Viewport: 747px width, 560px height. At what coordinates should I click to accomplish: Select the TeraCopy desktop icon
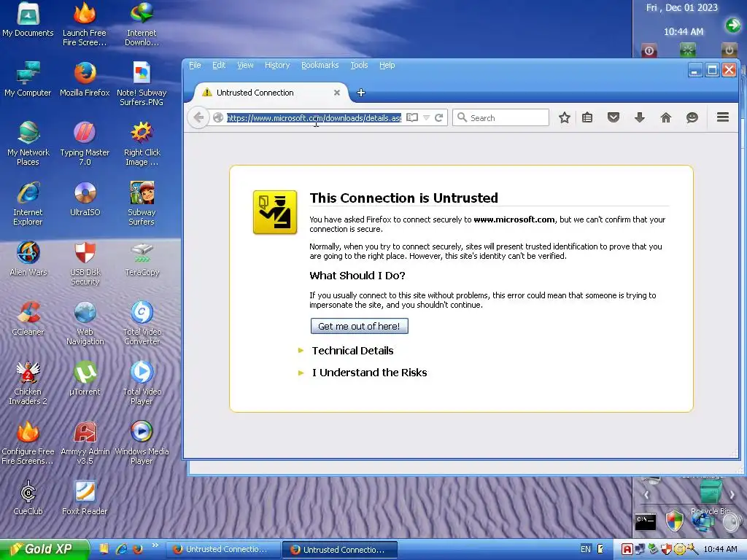pos(142,259)
